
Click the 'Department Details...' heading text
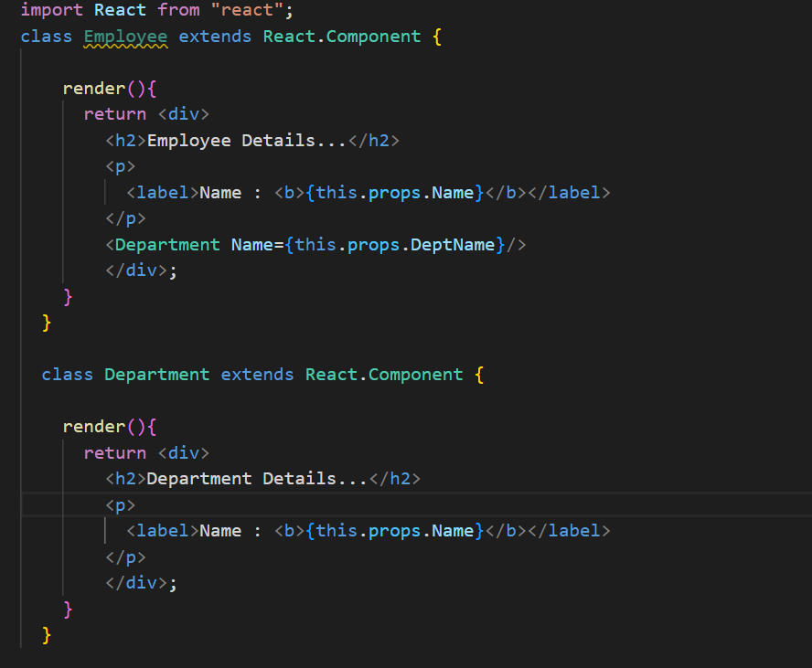pos(257,479)
